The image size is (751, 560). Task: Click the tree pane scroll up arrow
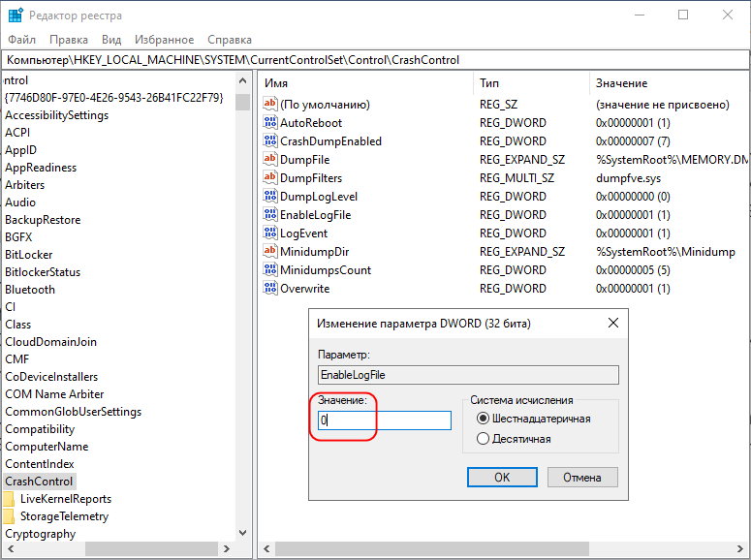pos(243,80)
